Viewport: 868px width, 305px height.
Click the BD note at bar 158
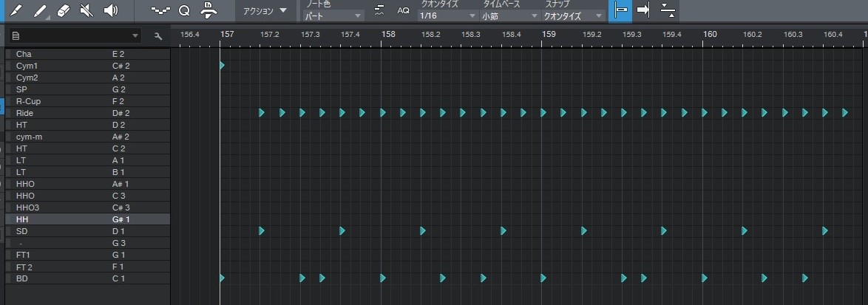tap(382, 278)
